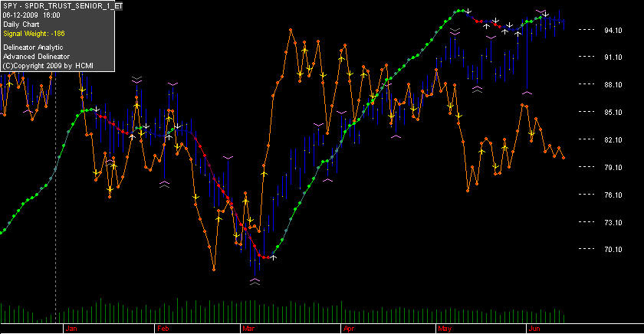Click the Advanced Delineator label

pos(37,57)
